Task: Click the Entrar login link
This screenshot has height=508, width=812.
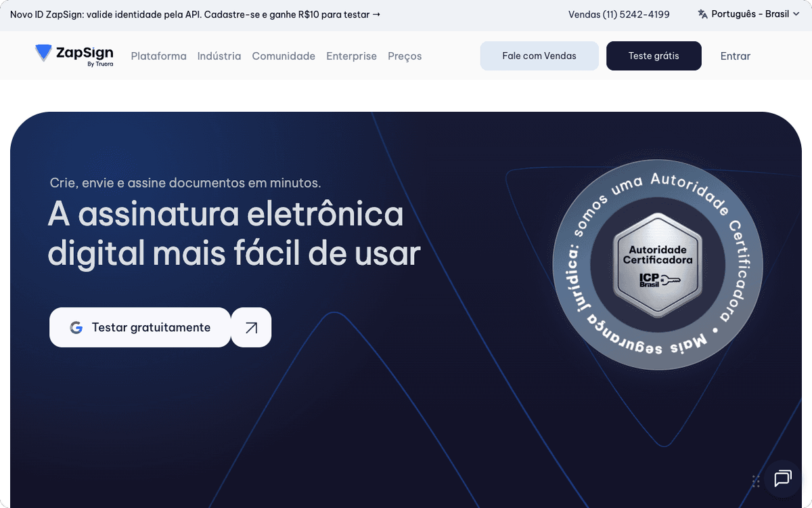Action: pos(736,56)
